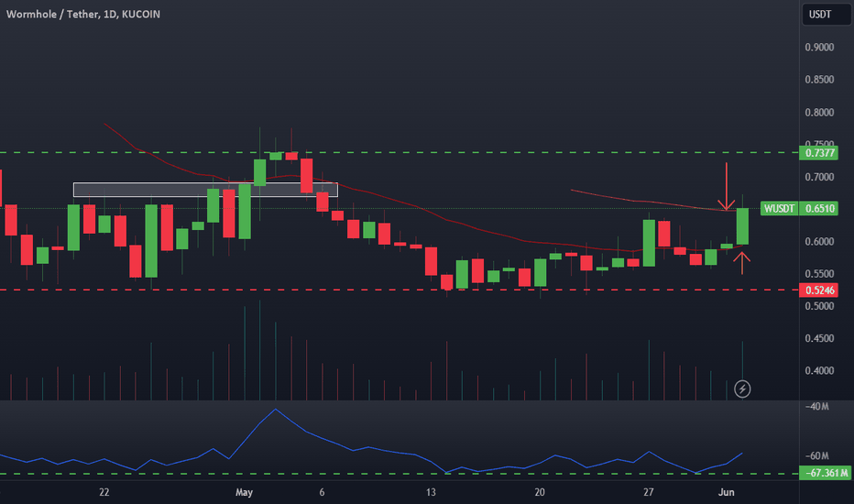Screen dimensions: 854x504
Task: Click the 20 date label on time axis
Action: click(x=540, y=492)
